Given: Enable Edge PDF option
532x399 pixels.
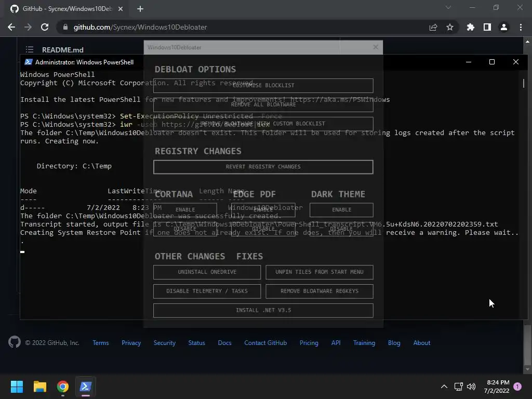Looking at the screenshot, I should (263, 210).
